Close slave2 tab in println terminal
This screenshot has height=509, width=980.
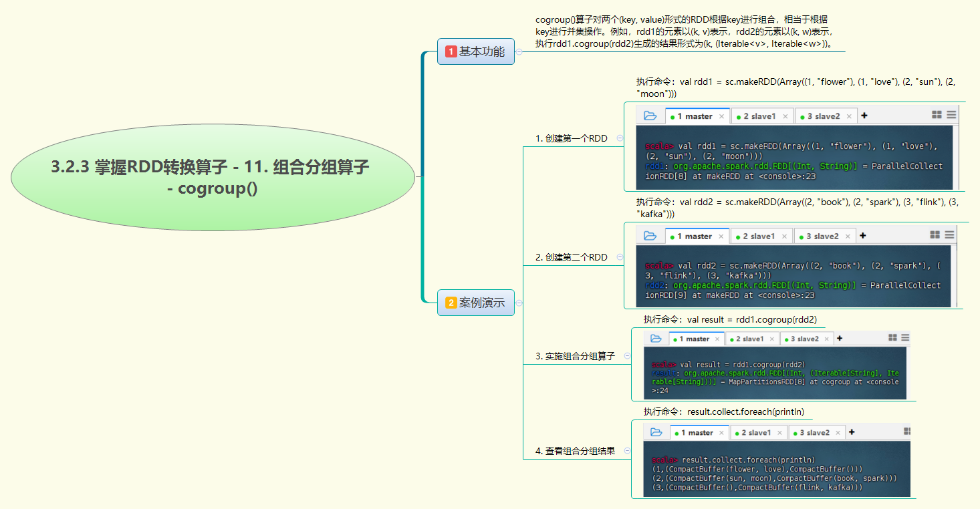pyautogui.click(x=838, y=433)
